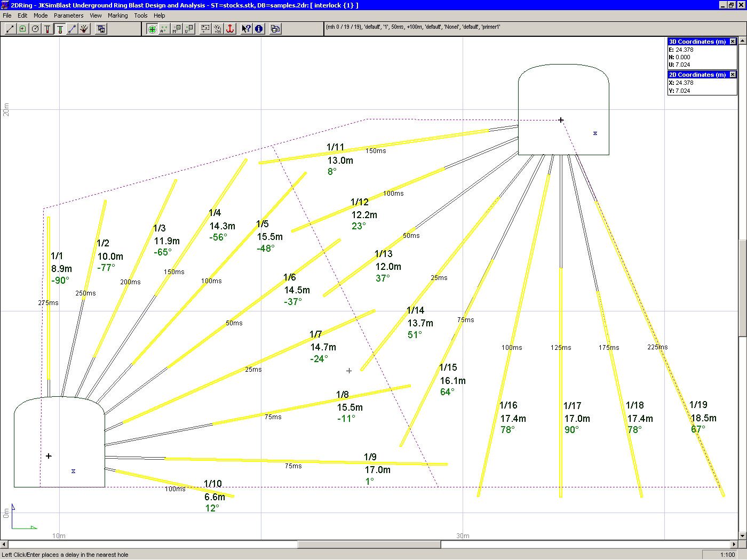747x560 pixels.
Task: Click the '125ms' delay label
Action: click(561, 348)
